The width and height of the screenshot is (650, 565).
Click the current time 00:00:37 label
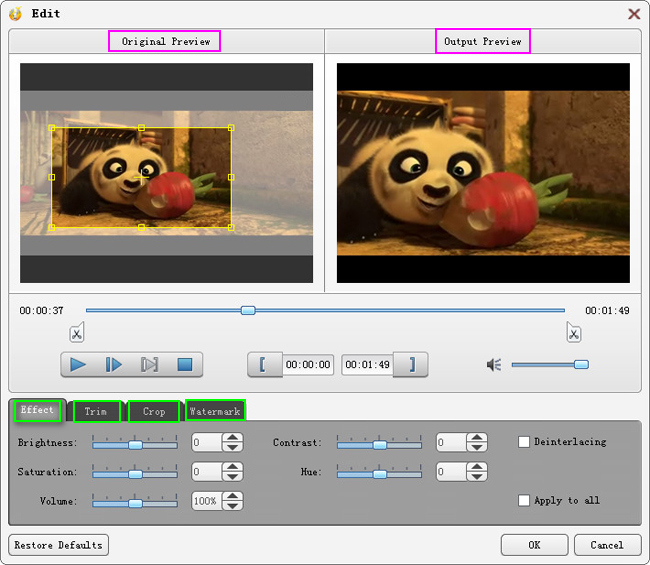[41, 310]
